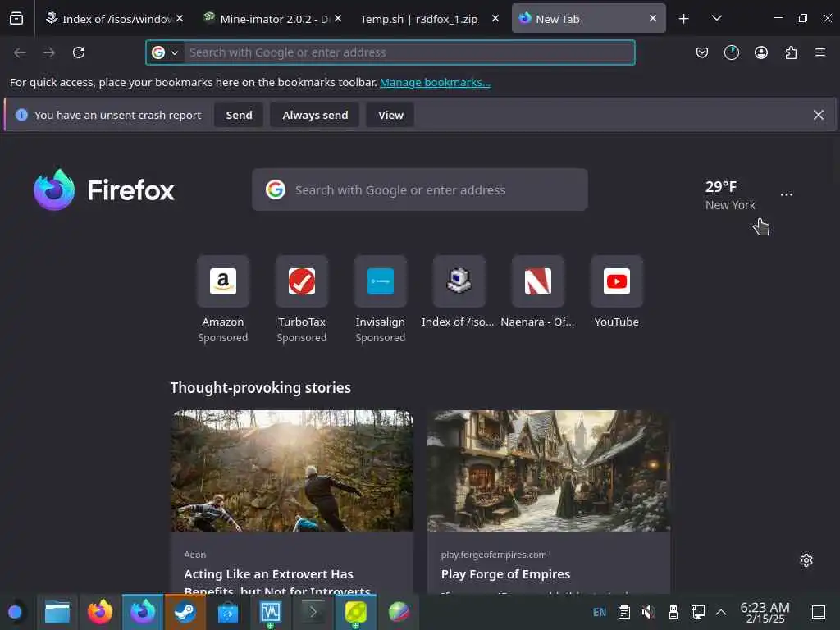Open the Aeon extrovert story image
The height and width of the screenshot is (630, 840).
point(293,471)
